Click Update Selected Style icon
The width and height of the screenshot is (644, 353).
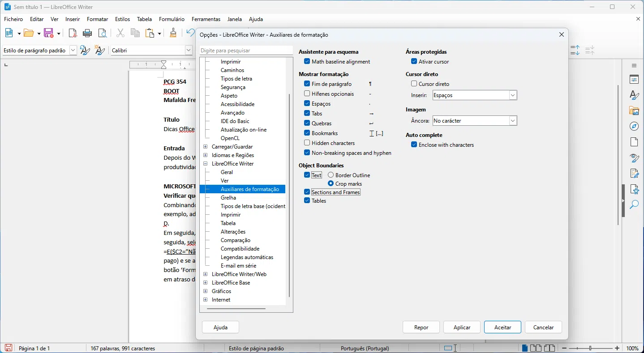85,51
